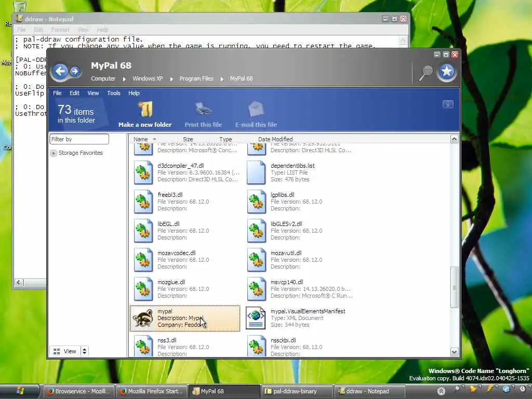Select the mypal raccoon application icon
The image size is (532, 399).
tap(143, 318)
